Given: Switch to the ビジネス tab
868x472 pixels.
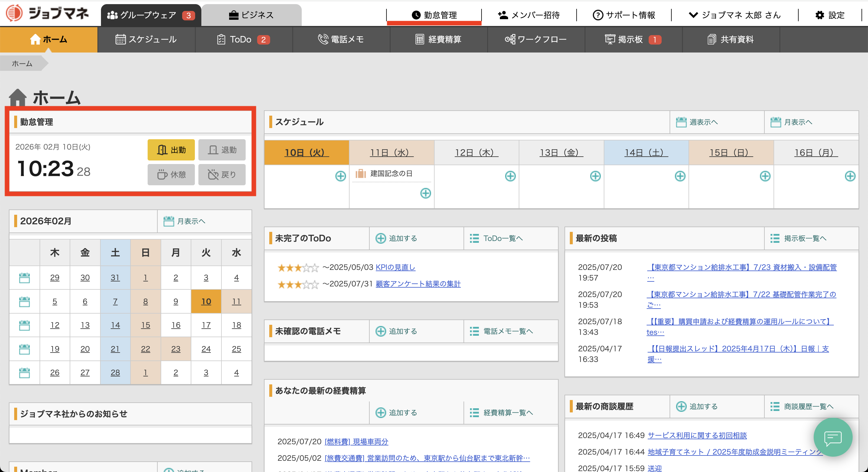Looking at the screenshot, I should coord(251,15).
